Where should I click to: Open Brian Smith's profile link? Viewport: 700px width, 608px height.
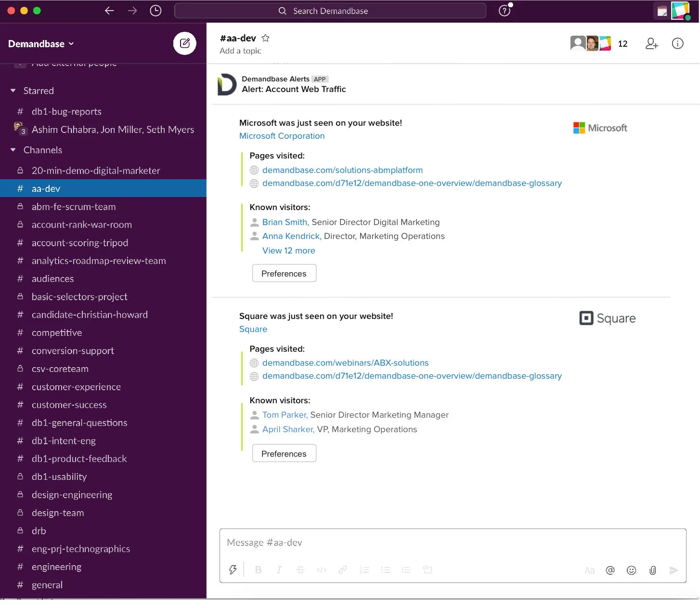click(285, 222)
